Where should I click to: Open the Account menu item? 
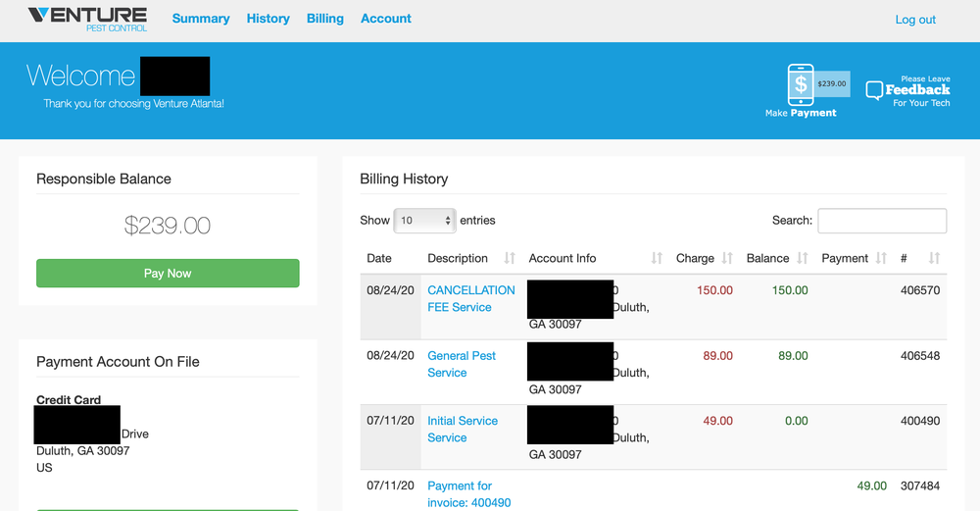(x=386, y=19)
